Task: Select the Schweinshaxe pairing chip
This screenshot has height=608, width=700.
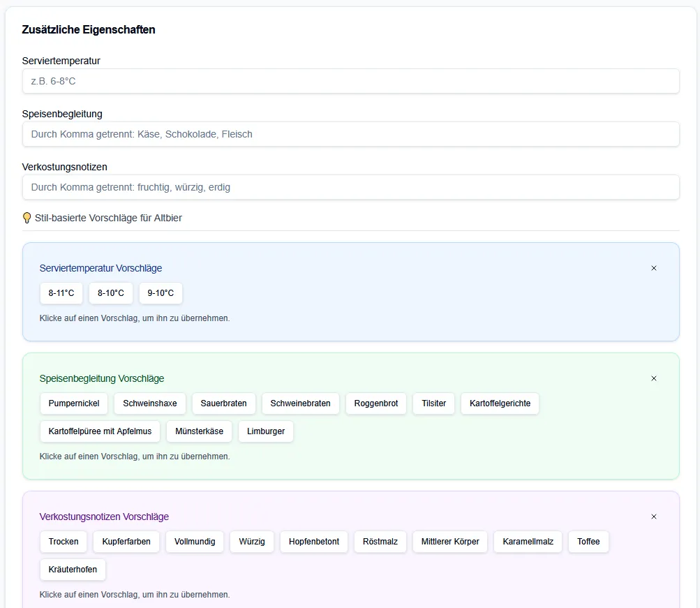Action: click(x=150, y=403)
